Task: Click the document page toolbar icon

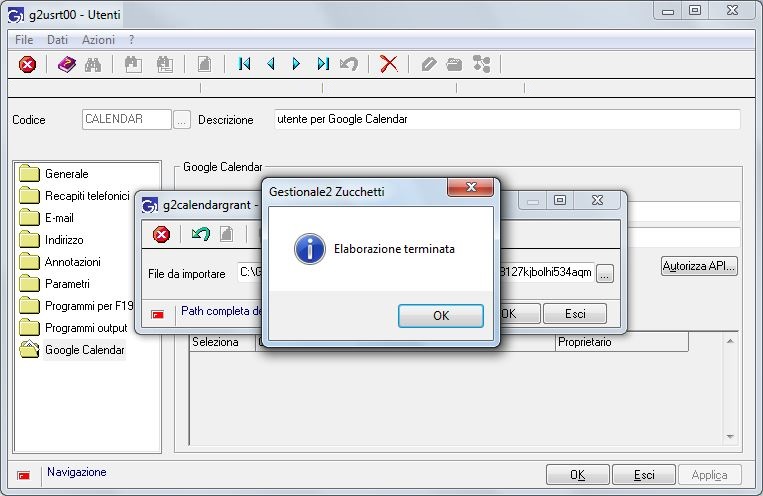Action: (204, 64)
